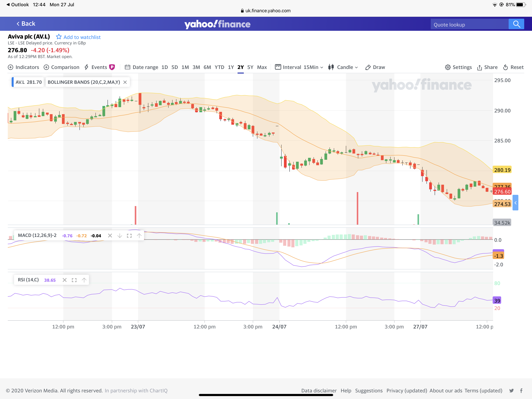The image size is (532, 399).
Task: Click the Interval ruler icon
Action: tap(278, 67)
